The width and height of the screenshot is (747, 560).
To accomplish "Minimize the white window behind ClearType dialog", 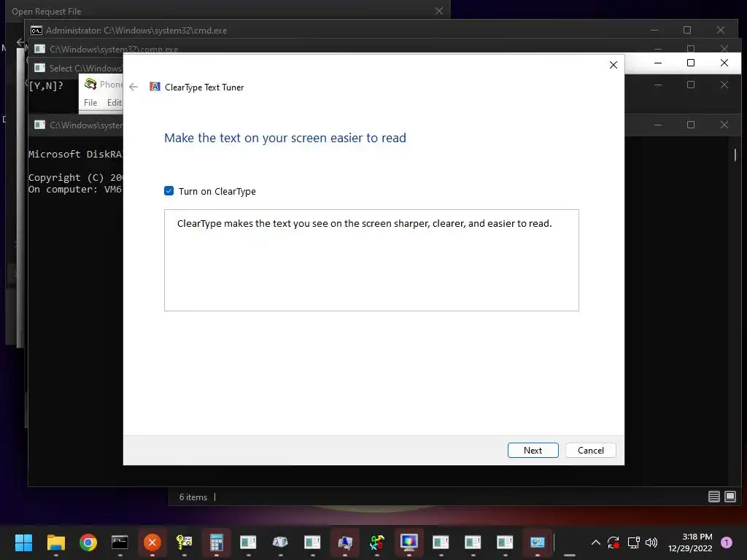I will 658,63.
